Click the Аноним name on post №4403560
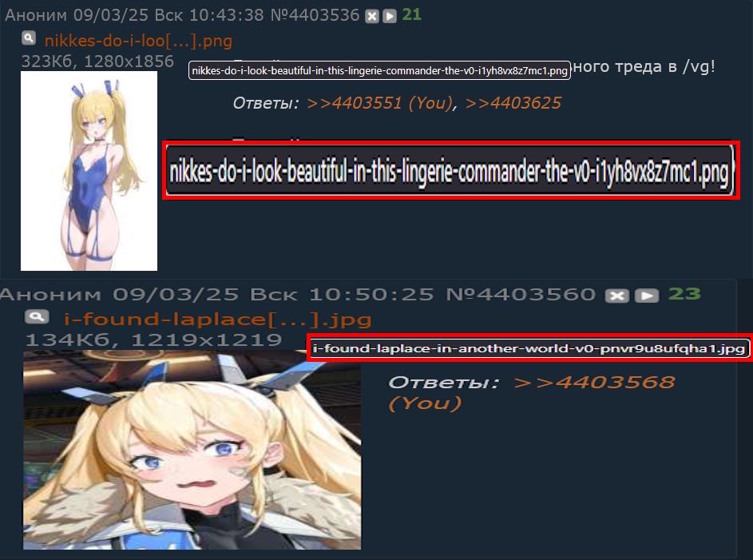This screenshot has height=560, width=753. click(50, 295)
